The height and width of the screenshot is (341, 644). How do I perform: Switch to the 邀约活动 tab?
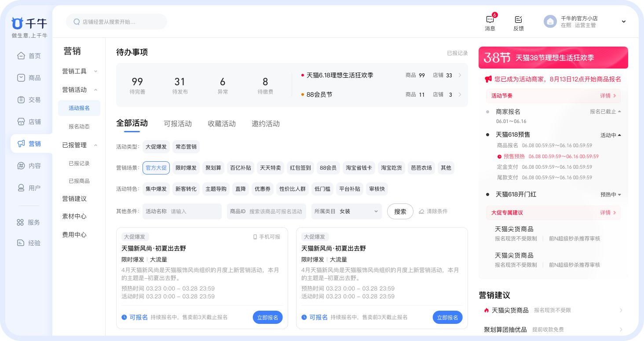tap(266, 123)
